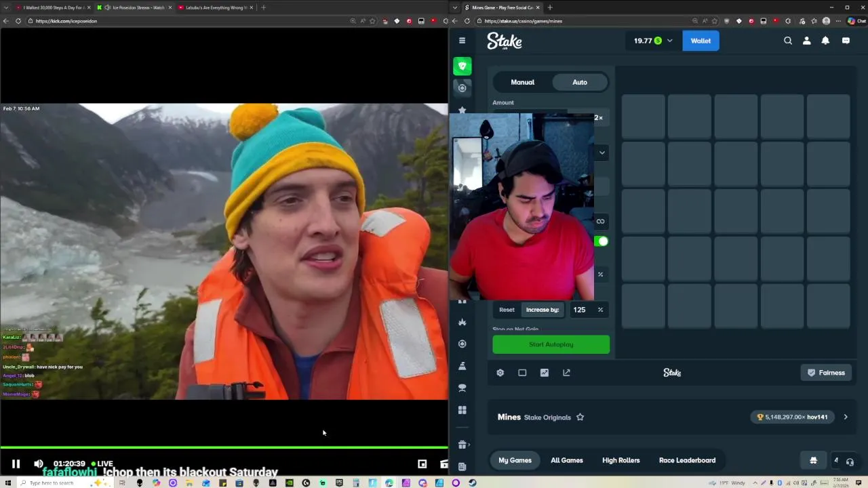Open the user profile icon
The width and height of the screenshot is (868, 488).
807,41
